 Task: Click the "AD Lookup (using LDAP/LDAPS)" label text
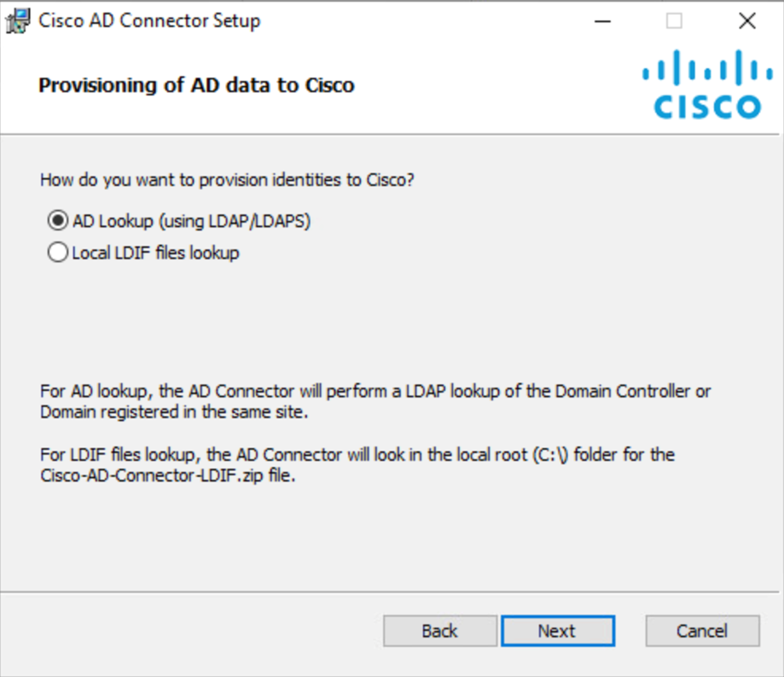point(192,221)
